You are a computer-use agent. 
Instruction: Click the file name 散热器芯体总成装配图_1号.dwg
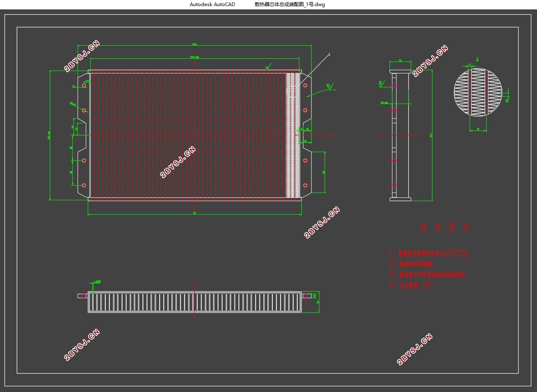[290, 4]
